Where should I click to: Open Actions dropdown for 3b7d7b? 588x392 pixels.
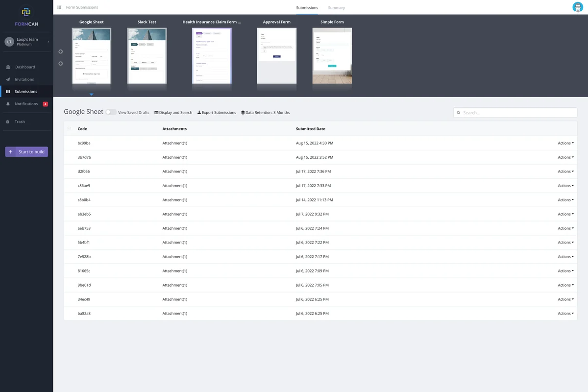(566, 157)
